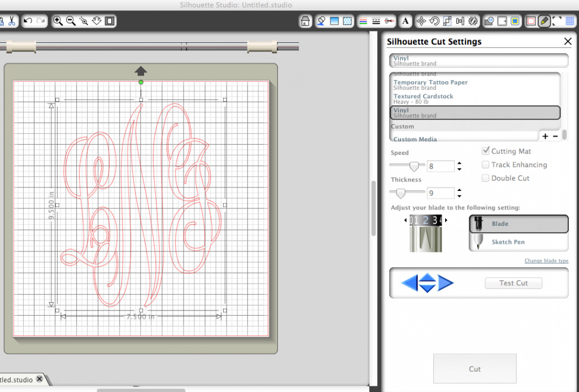Enable the Double Cut option
This screenshot has height=392, width=579.
[486, 178]
